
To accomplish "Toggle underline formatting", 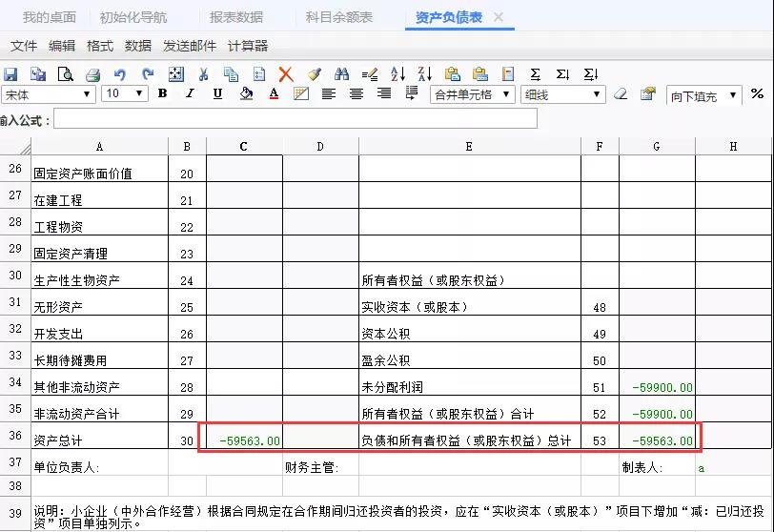I will point(217,94).
